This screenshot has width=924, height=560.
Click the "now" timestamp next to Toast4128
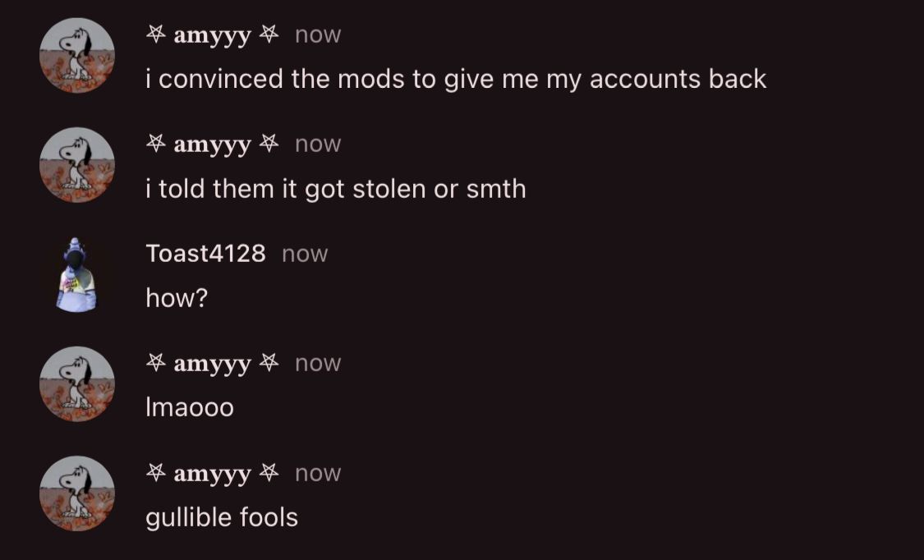305,255
